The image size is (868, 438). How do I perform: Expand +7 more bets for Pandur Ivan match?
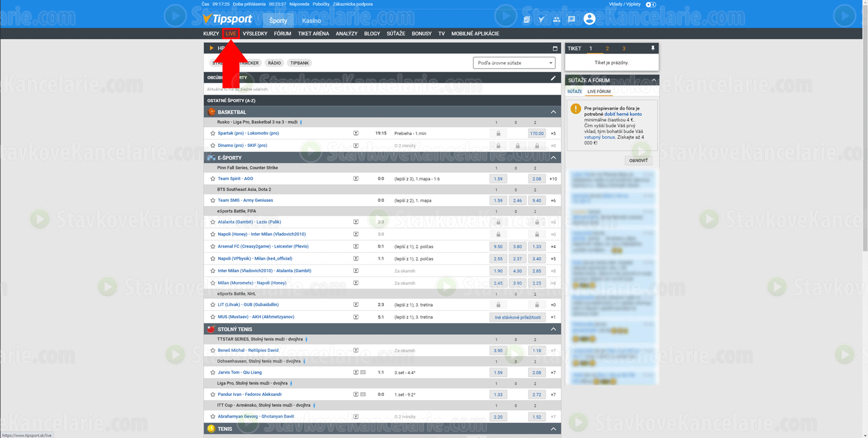pyautogui.click(x=553, y=395)
